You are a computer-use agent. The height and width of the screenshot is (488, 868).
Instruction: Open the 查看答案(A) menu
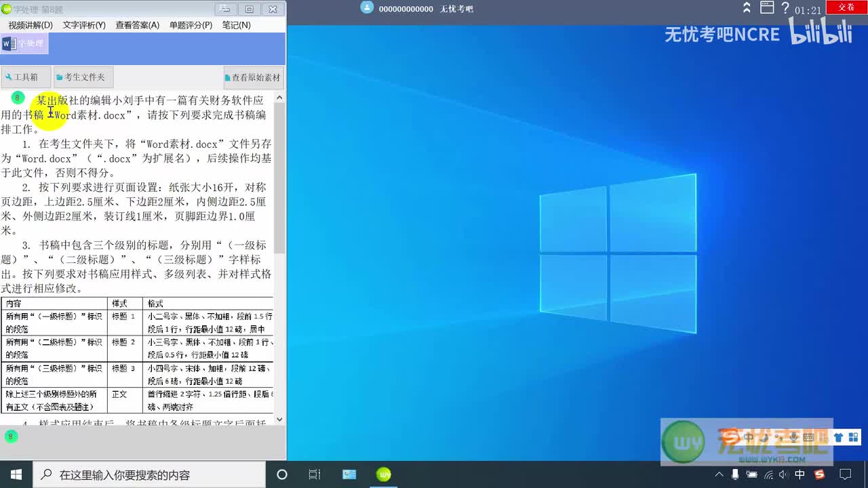point(137,25)
